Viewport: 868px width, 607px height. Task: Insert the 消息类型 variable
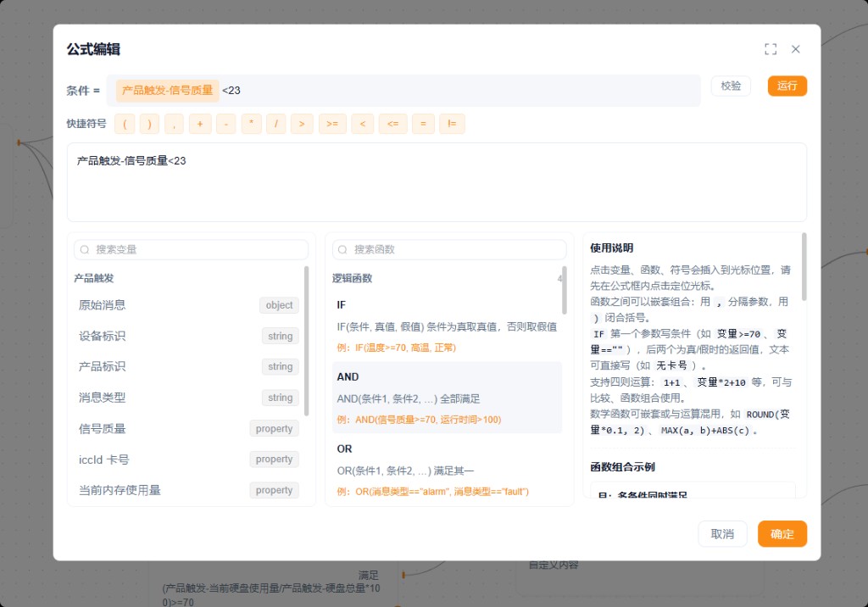tap(189, 398)
